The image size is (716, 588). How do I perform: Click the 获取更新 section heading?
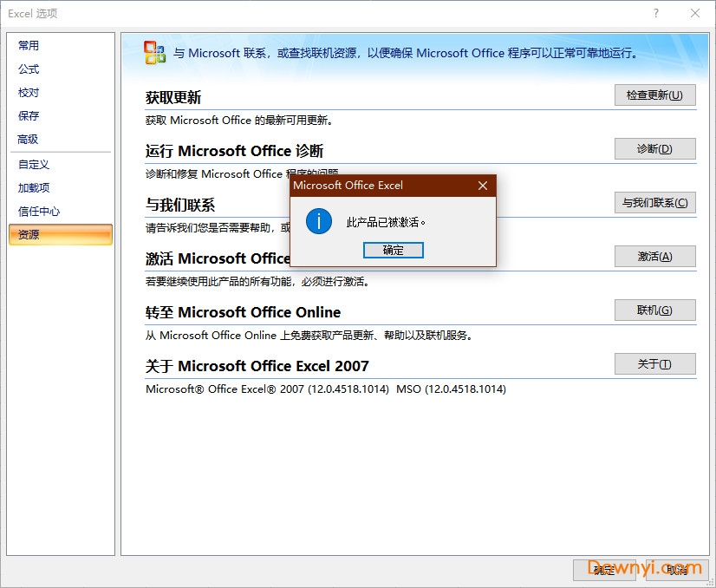click(173, 97)
